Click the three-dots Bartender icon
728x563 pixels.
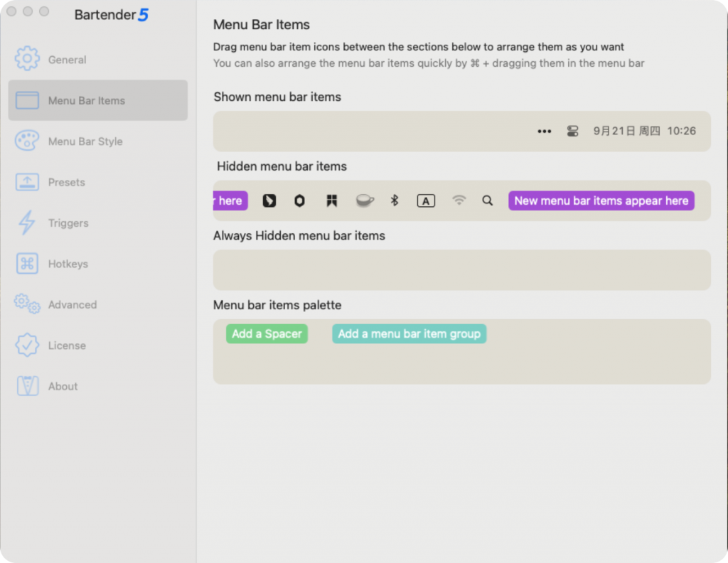coord(545,131)
